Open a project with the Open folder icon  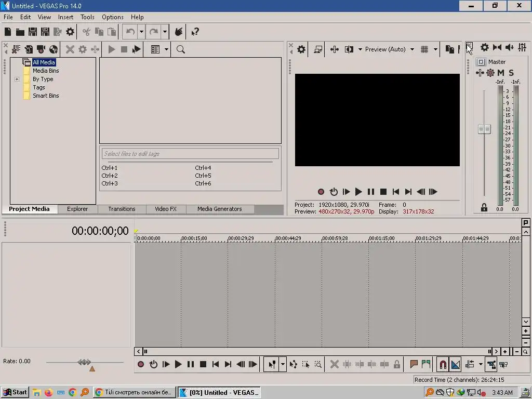pyautogui.click(x=20, y=32)
